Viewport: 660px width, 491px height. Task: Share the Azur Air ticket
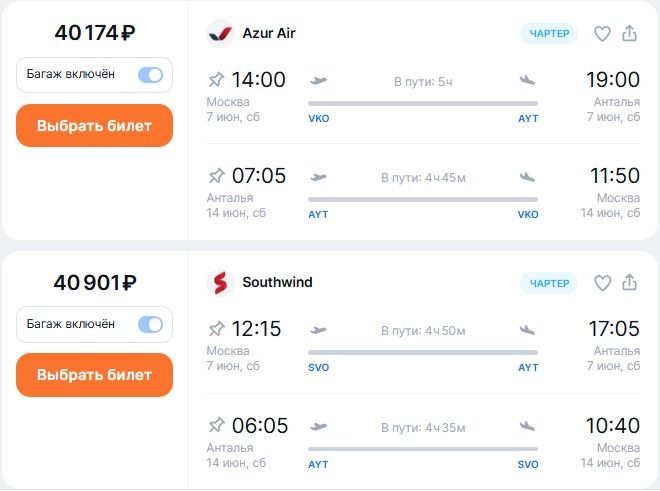629,33
